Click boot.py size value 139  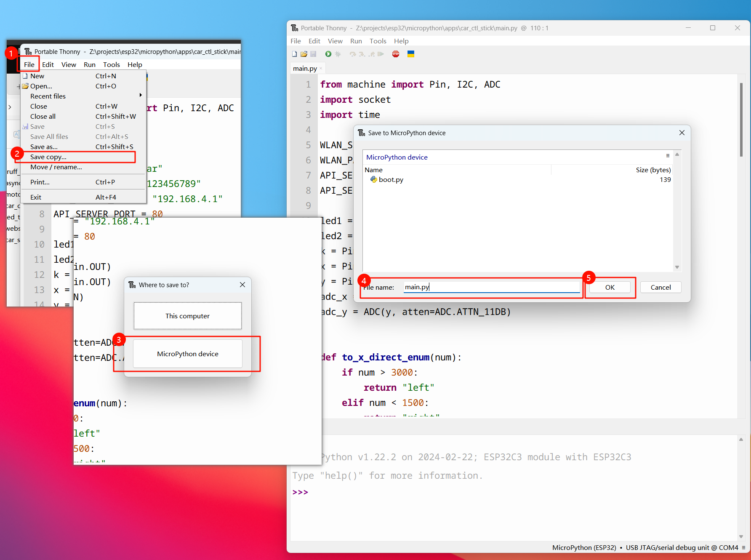click(x=665, y=179)
